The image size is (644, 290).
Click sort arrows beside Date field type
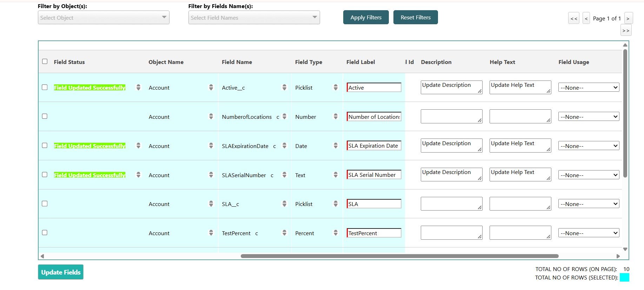[336, 146]
